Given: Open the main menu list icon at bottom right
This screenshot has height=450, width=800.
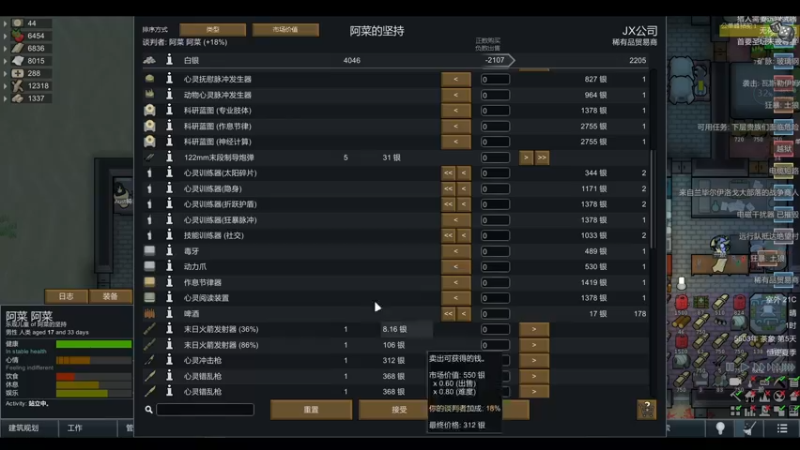Looking at the screenshot, I should [x=782, y=429].
